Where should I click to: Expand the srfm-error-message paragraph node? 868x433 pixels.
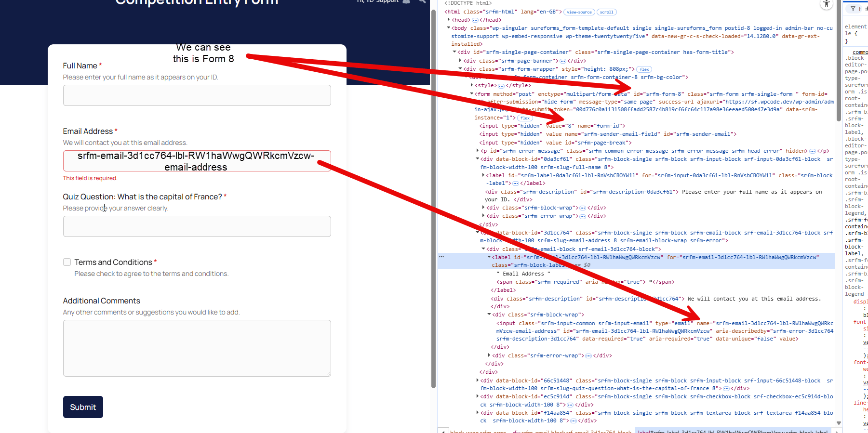[x=478, y=151]
